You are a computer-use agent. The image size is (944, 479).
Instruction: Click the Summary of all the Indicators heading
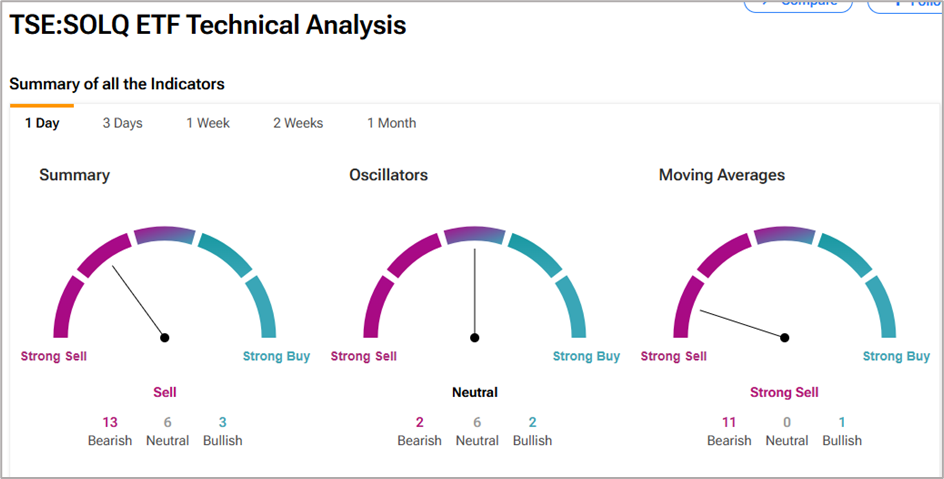click(x=117, y=84)
